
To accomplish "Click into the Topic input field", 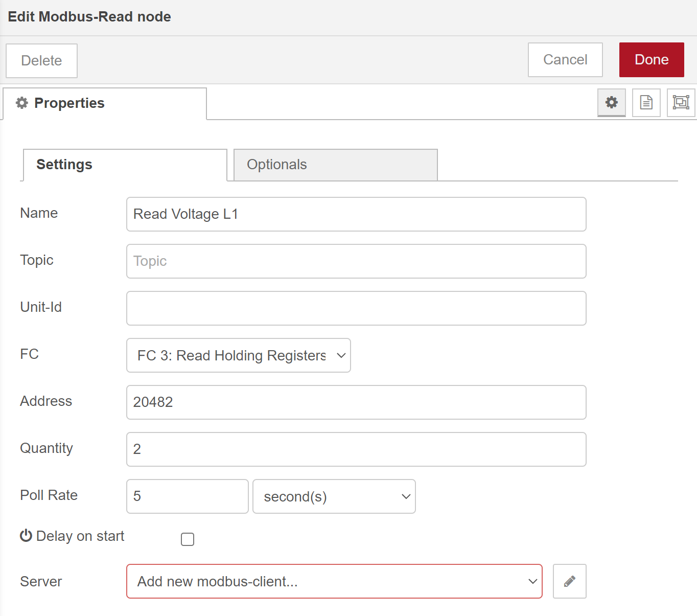I will 356,261.
